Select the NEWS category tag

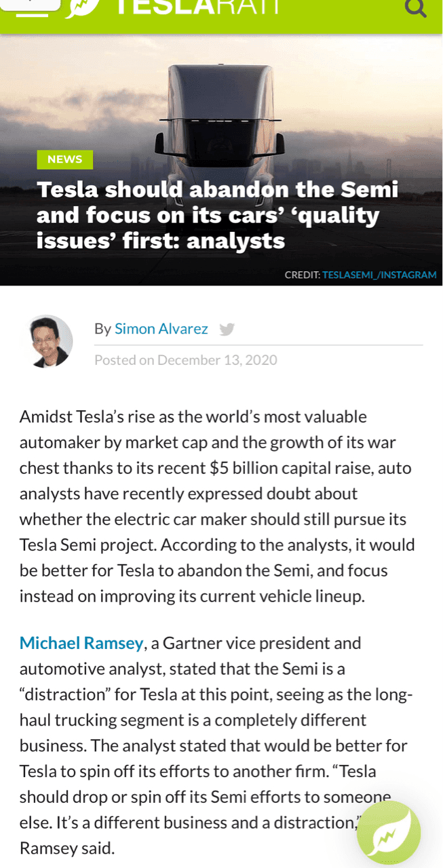click(x=64, y=159)
